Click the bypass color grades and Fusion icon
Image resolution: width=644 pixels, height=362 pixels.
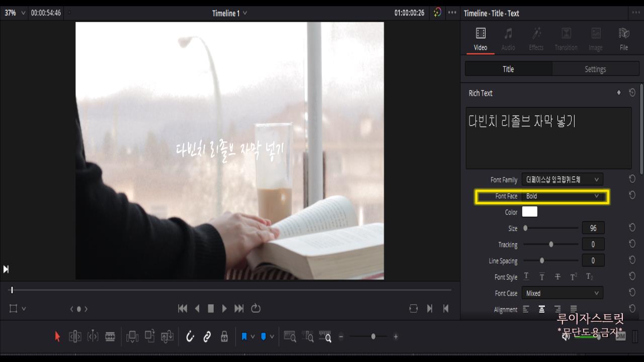438,13
